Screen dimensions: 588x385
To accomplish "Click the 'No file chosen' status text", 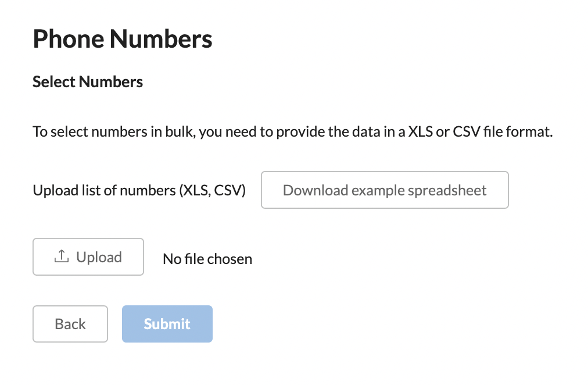I will coord(207,259).
